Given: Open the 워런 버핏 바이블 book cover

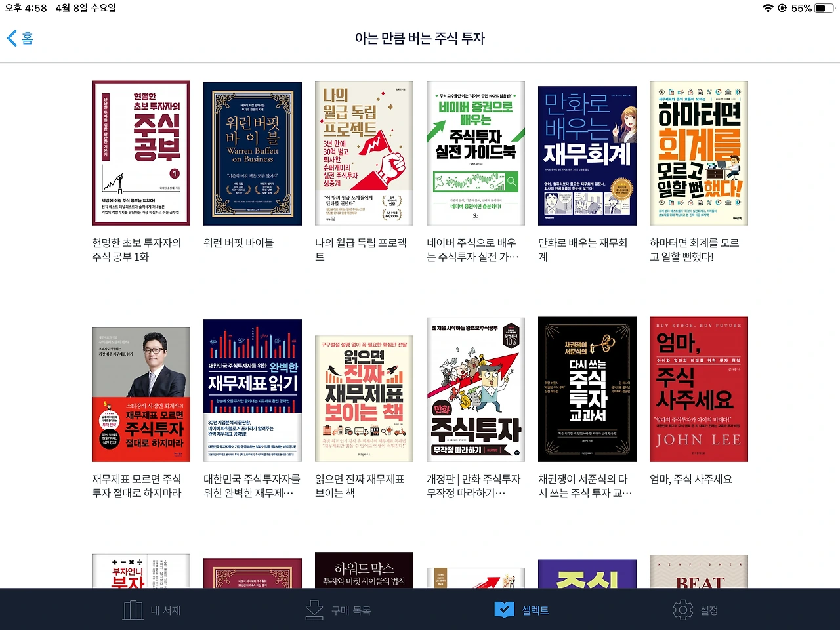Looking at the screenshot, I should [253, 154].
